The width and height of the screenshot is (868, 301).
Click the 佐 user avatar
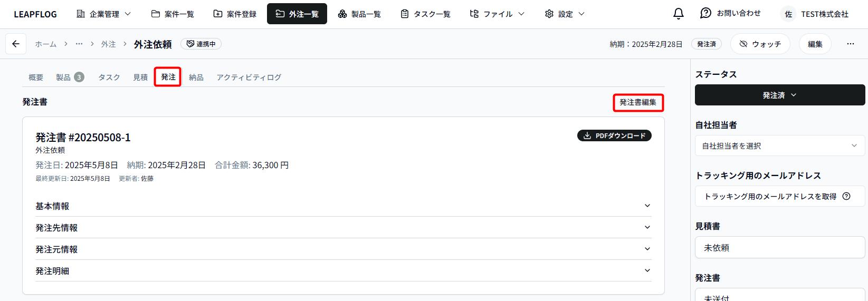(788, 14)
